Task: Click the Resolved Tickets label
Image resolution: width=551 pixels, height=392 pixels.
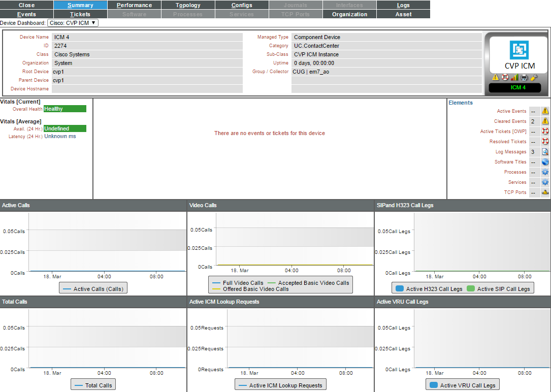Action: pos(508,142)
